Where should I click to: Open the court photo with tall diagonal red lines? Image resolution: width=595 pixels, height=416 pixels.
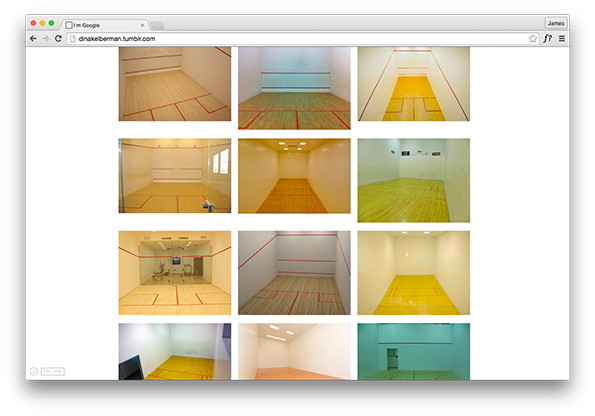click(414, 84)
